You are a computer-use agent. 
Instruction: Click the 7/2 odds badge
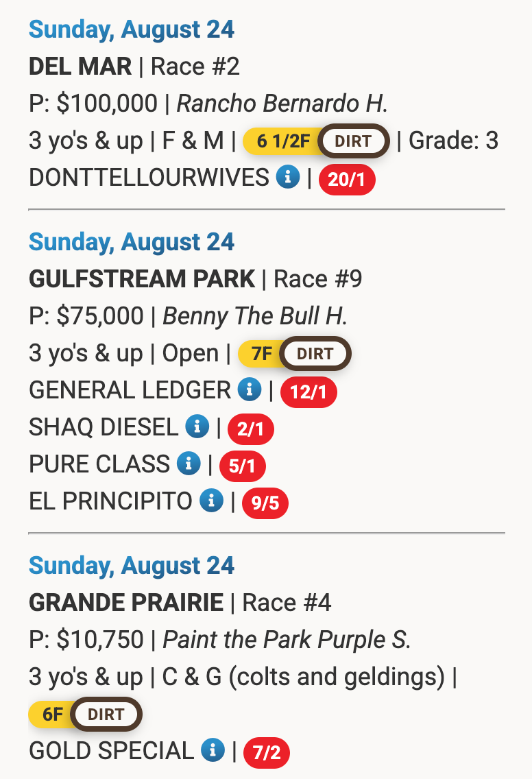pyautogui.click(x=267, y=753)
